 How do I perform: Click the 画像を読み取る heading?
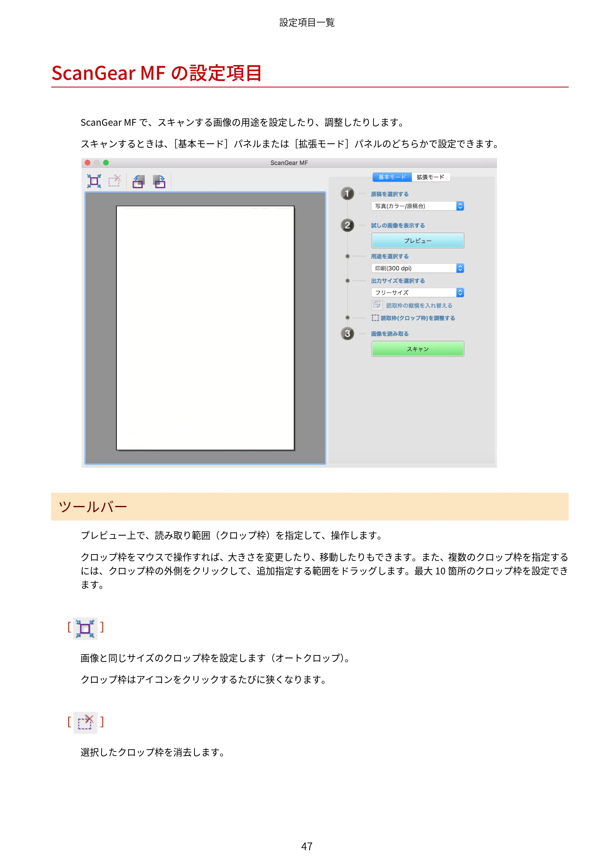tap(390, 334)
